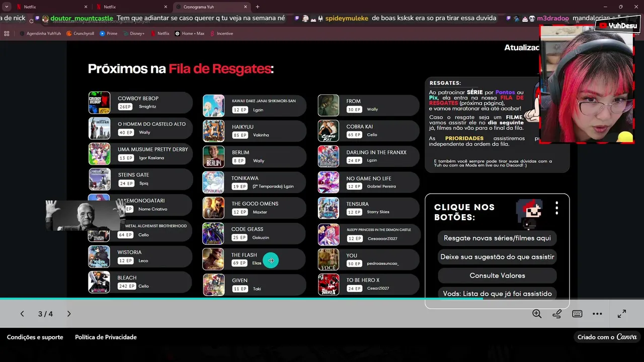Click the Berlim poster thumbnail
Screen dimensions: 644x362
point(213,157)
